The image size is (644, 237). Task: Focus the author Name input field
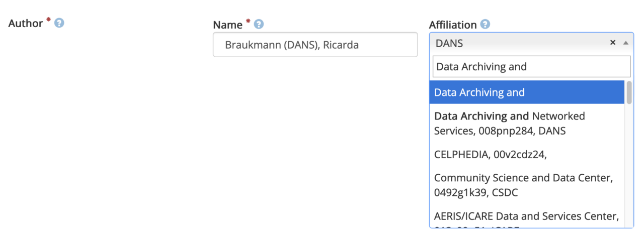[315, 45]
